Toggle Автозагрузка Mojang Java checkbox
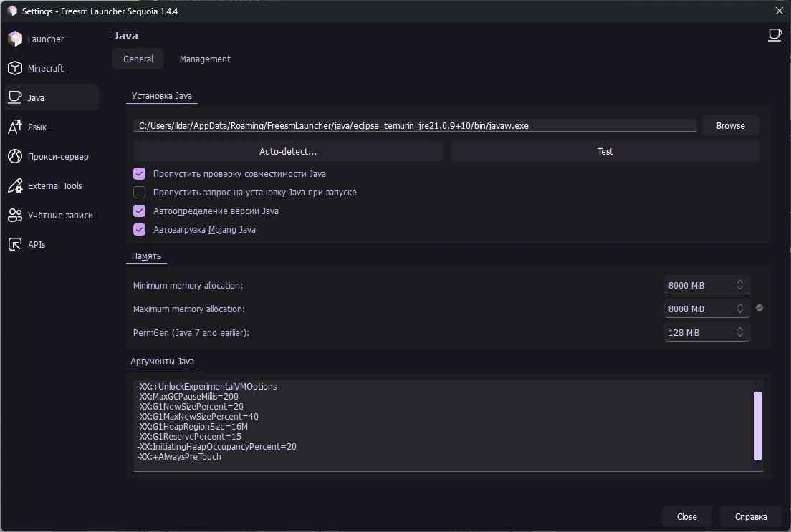Screen dimensions: 791x532 click(x=140, y=230)
